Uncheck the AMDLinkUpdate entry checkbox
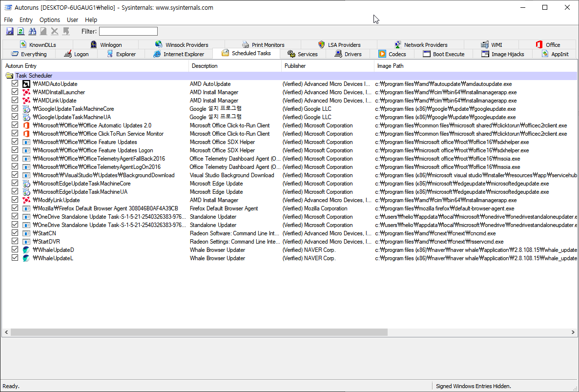Image resolution: width=579 pixels, height=392 pixels. 15,100
